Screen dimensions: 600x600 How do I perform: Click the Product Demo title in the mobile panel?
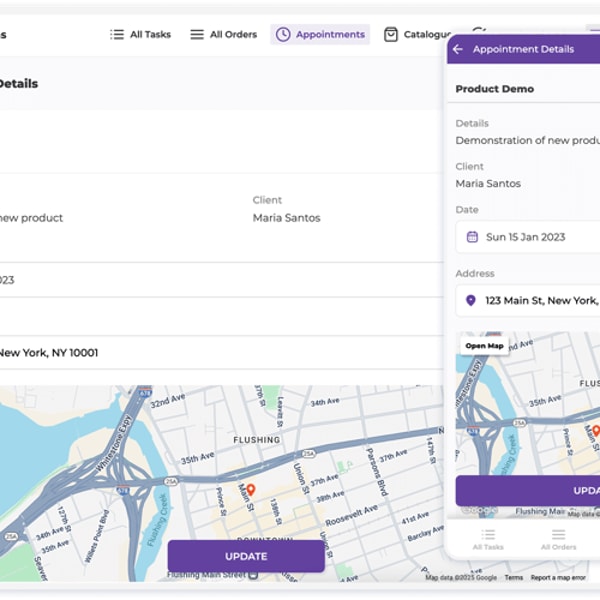coord(494,89)
